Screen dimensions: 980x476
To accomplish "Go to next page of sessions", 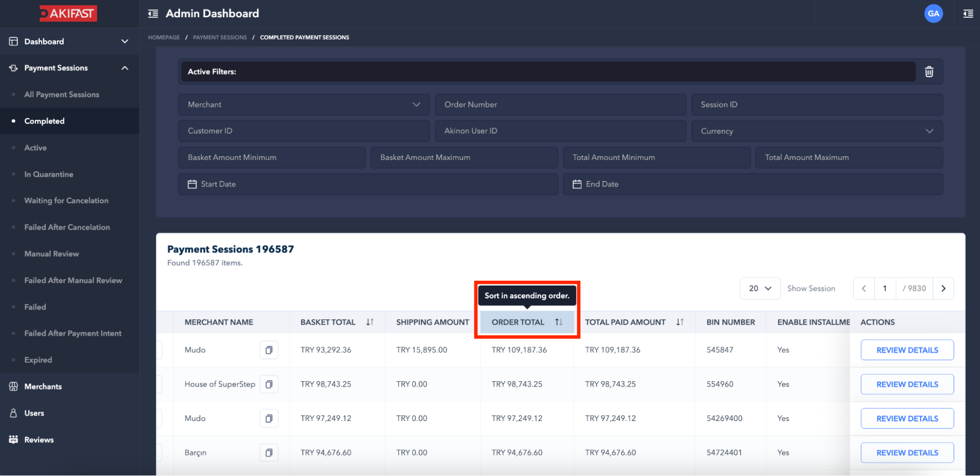I will pos(943,289).
